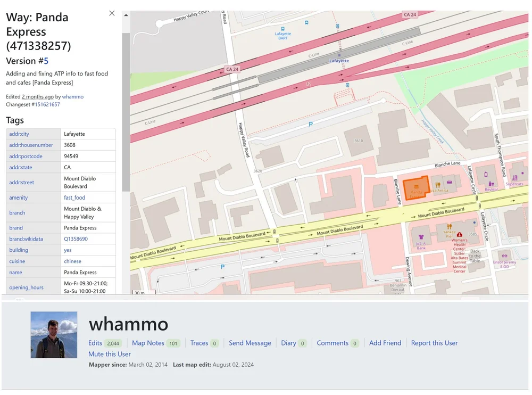Screen dimensions: 532x395
Task: Click the Ensor Jeremy optician glasses icon
Action: click(504, 256)
